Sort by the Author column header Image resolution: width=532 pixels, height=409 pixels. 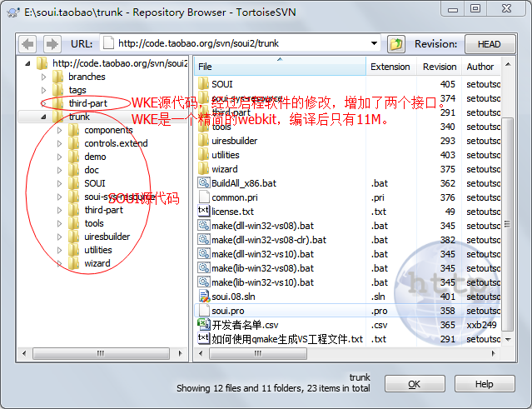(480, 67)
